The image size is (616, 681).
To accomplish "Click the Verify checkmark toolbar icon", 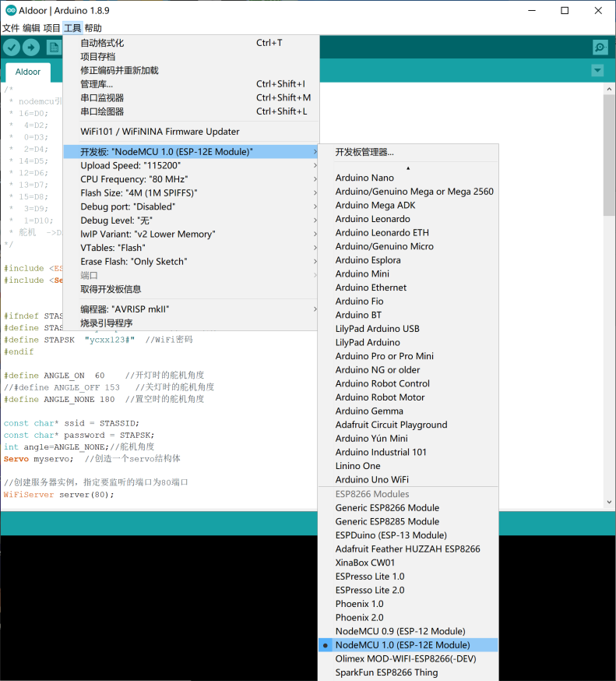I will (x=12, y=48).
